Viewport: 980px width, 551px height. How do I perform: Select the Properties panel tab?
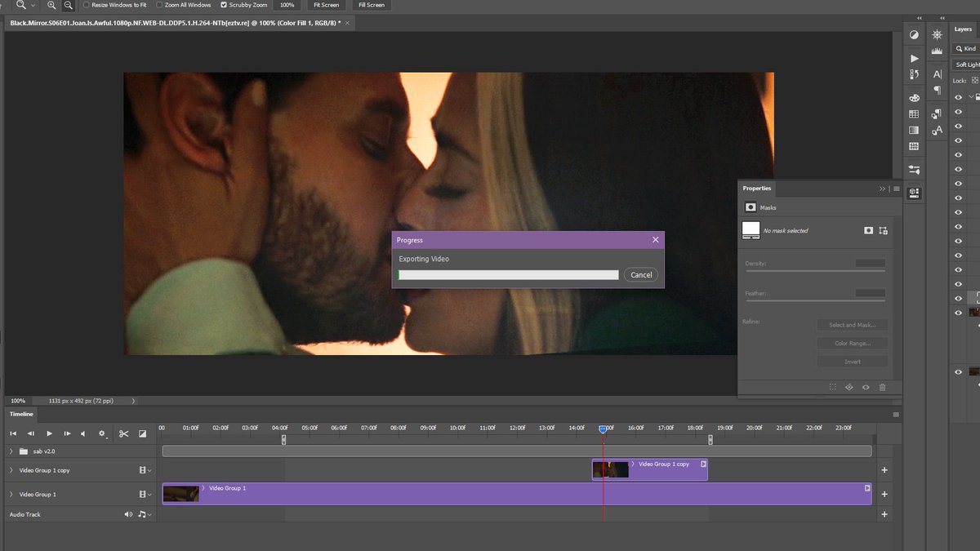[x=756, y=189]
